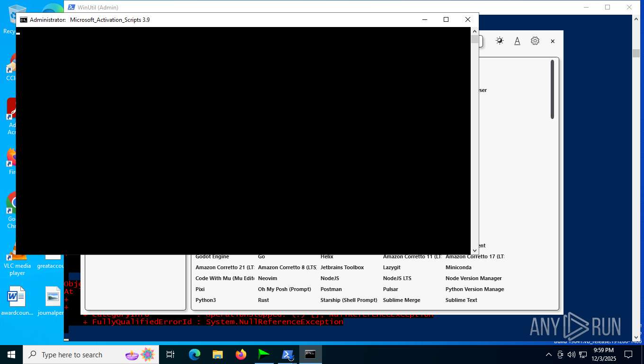Select Amazon Corretto 8 (LTS) entry

pyautogui.click(x=287, y=267)
